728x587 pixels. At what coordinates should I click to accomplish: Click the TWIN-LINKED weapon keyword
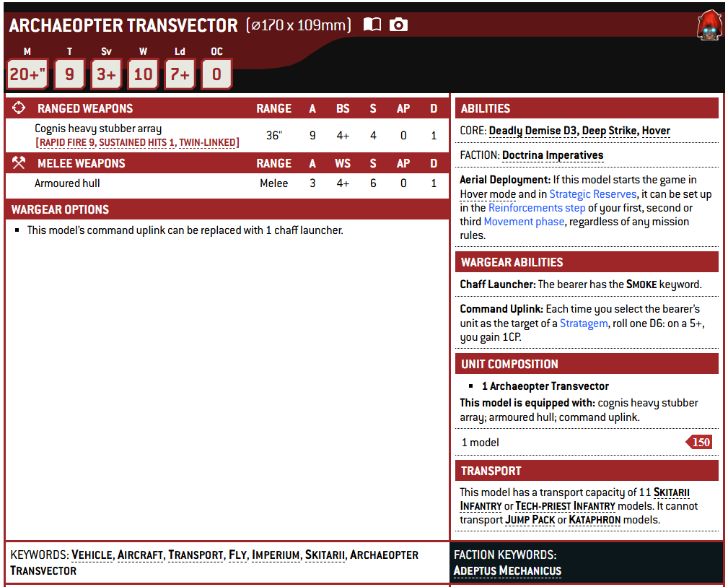[208, 143]
